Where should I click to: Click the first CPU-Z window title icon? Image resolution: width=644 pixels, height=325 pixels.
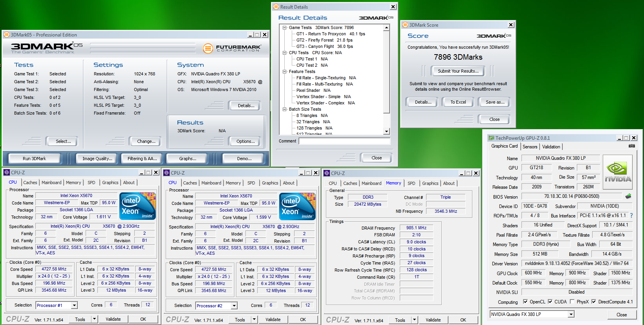[7, 172]
